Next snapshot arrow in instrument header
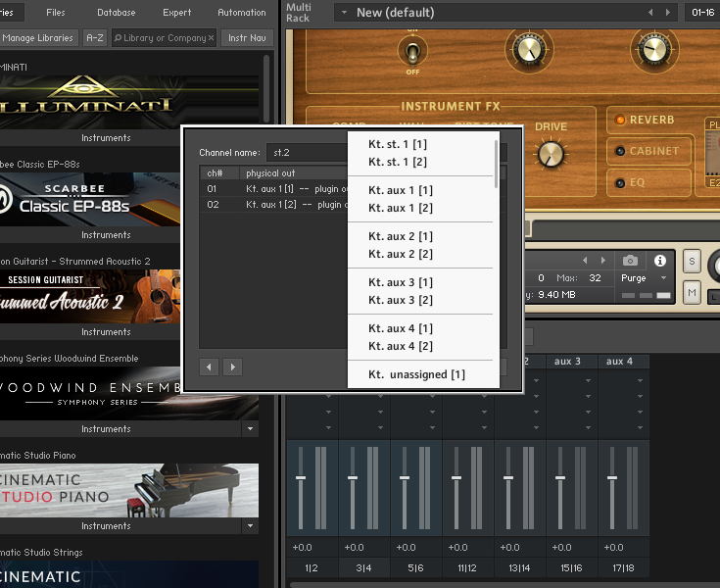The width and height of the screenshot is (720, 588). pos(602,261)
